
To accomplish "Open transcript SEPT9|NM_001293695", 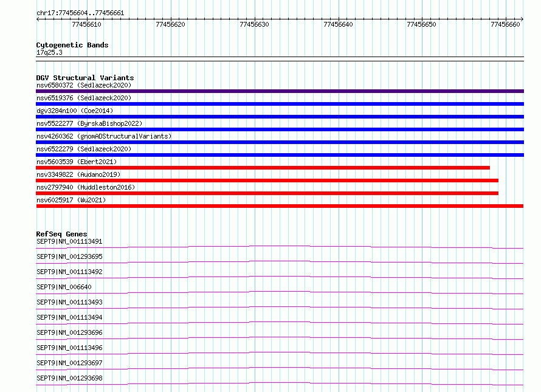I will click(69, 256).
